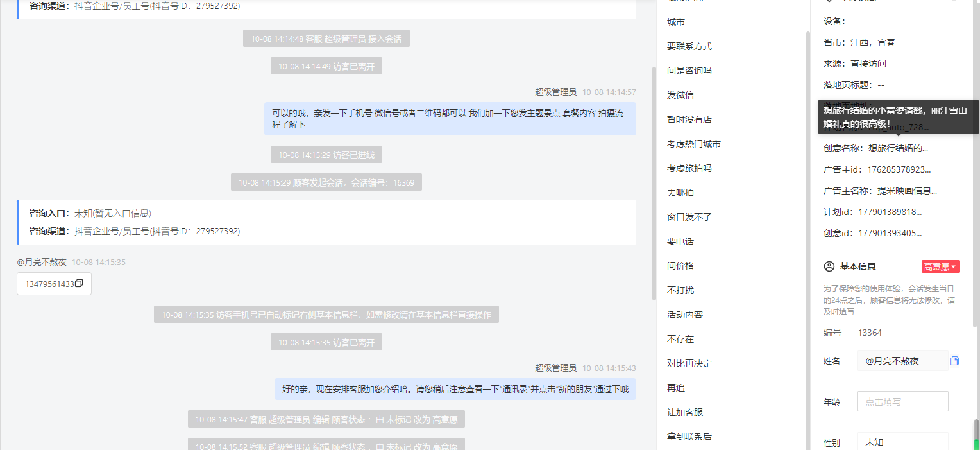
Task: Click the user icon beside 基本信息
Action: click(829, 266)
